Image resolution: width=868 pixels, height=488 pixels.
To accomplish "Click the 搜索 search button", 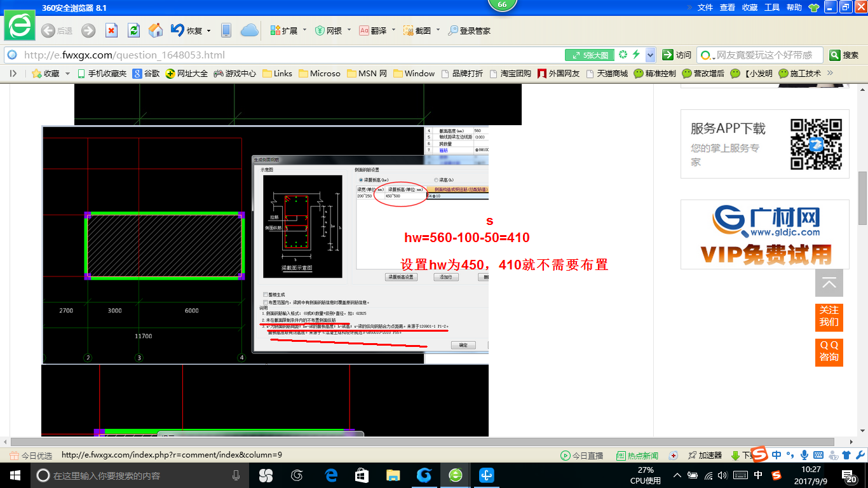I will tap(845, 55).
